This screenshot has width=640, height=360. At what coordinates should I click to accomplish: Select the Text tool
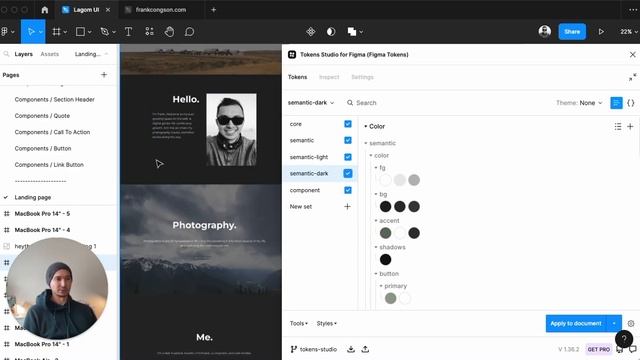tap(128, 31)
